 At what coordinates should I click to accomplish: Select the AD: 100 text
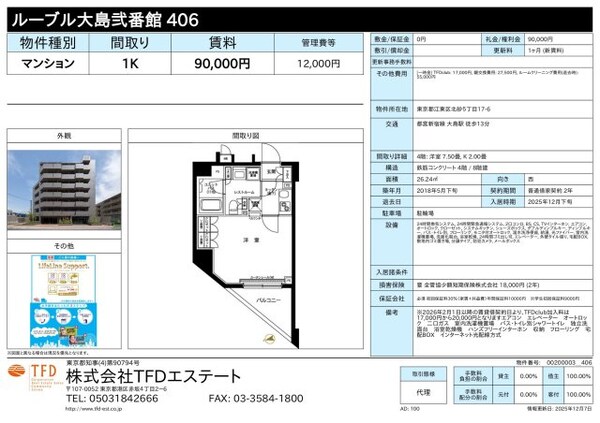410,409
